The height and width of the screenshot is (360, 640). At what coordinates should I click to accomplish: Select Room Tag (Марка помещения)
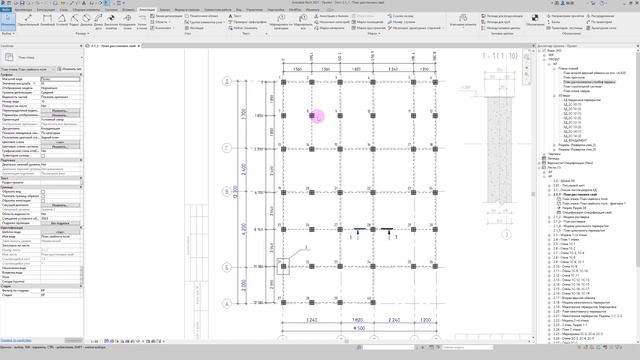[369, 22]
